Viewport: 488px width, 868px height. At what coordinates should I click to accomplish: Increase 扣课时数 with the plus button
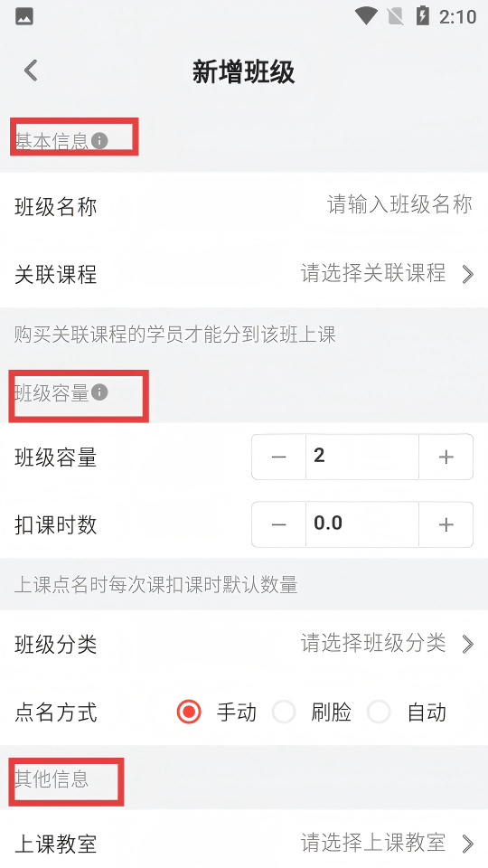[x=446, y=524]
